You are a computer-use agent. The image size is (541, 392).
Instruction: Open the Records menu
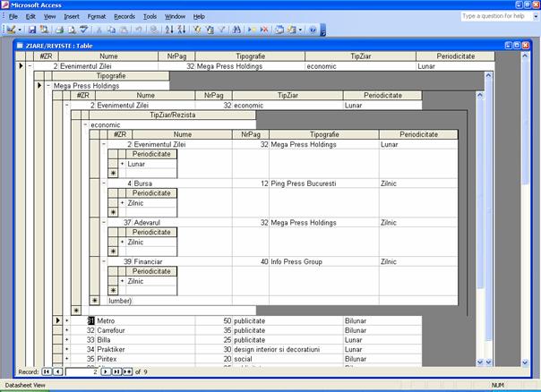[x=125, y=16]
